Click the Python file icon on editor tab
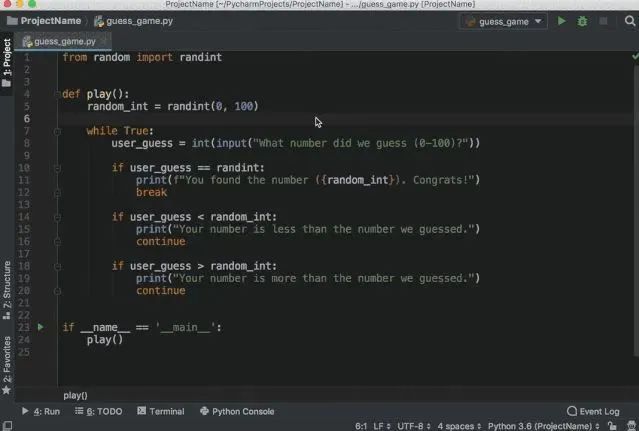This screenshot has height=431, width=639. coord(27,42)
